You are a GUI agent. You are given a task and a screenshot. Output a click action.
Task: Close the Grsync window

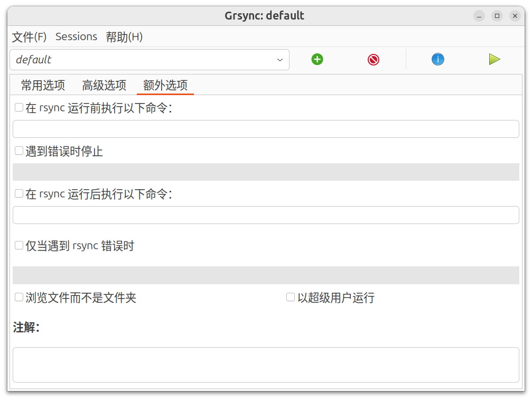(x=515, y=16)
